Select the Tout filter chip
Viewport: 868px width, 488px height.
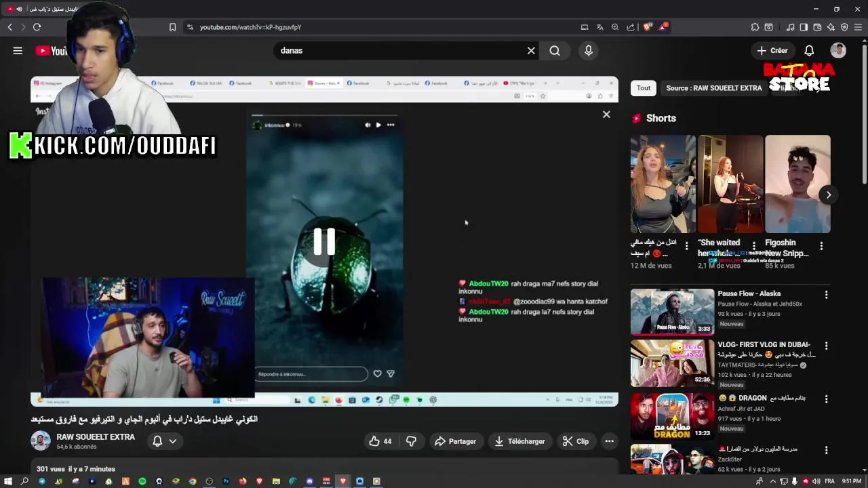(644, 88)
